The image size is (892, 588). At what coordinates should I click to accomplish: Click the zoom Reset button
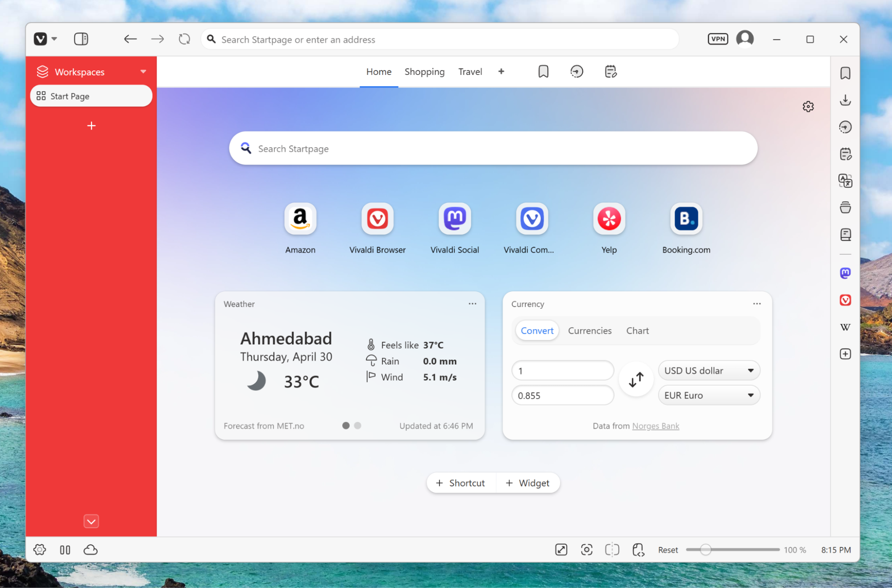pyautogui.click(x=668, y=550)
